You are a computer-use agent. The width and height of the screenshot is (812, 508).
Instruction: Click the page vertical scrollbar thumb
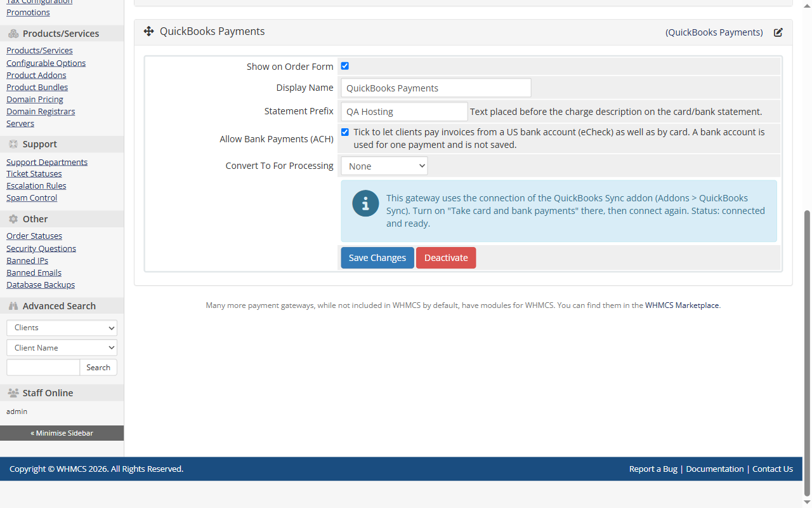[807, 353]
